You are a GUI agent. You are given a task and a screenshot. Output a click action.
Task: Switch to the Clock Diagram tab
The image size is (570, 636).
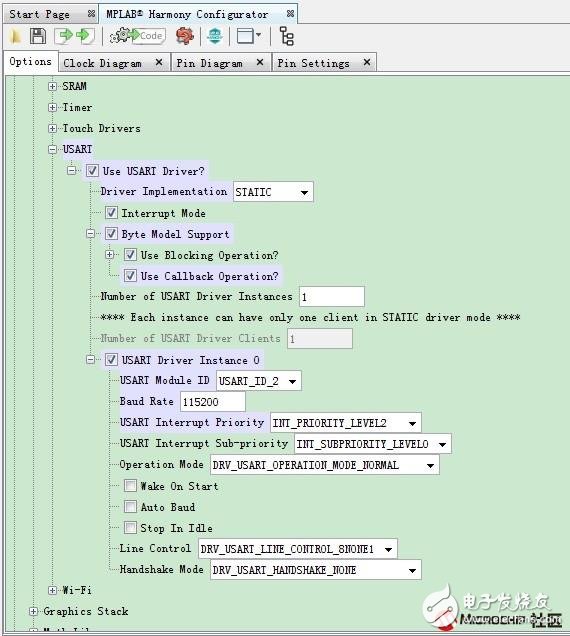click(x=103, y=63)
